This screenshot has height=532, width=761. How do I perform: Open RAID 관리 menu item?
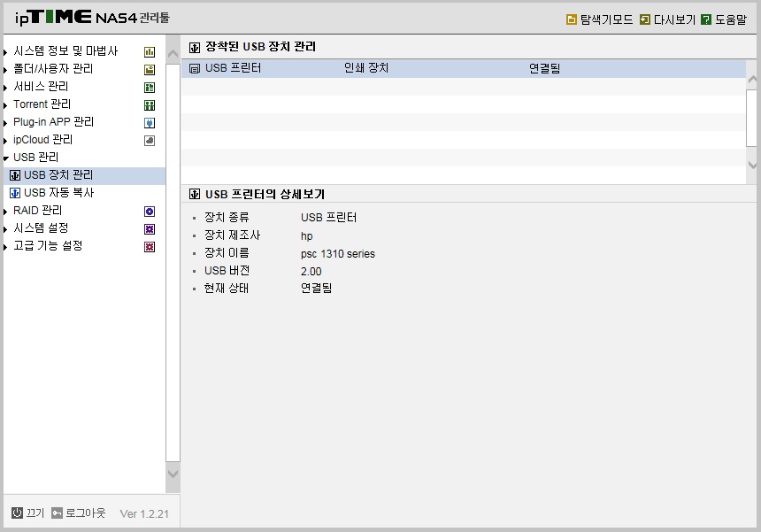[x=37, y=210]
